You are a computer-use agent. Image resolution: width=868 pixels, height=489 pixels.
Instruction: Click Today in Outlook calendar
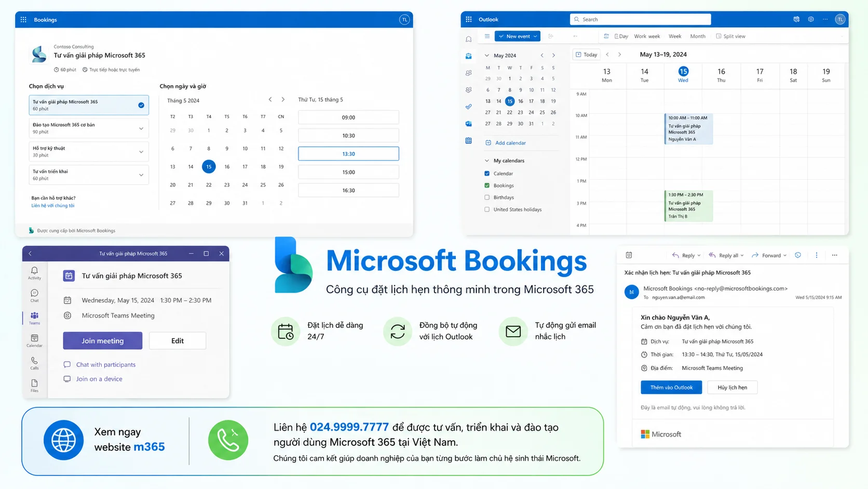tap(587, 55)
